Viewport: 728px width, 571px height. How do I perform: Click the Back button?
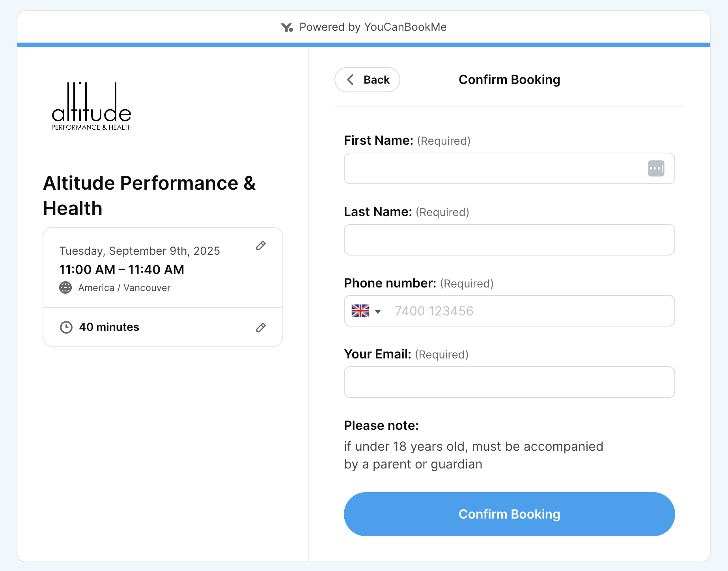click(367, 80)
